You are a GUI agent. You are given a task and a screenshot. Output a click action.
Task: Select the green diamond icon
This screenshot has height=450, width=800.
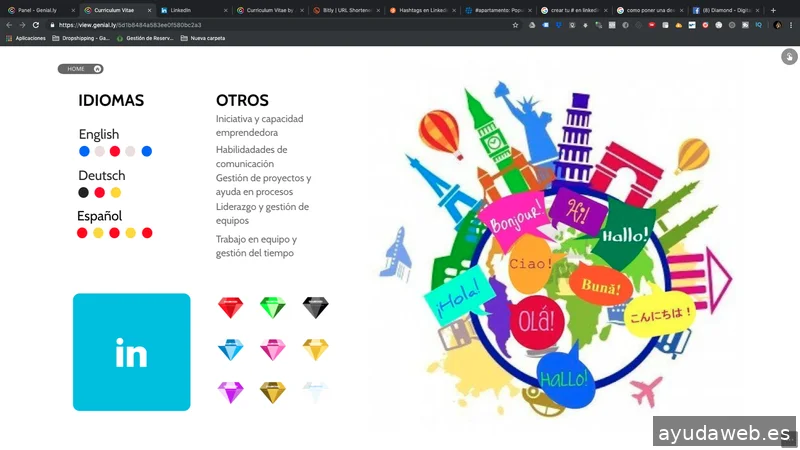[273, 308]
